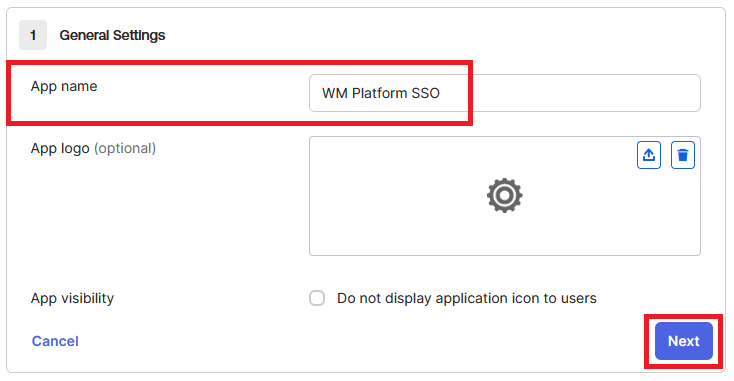Screen dimensions: 734x381
Task: Click 'Do not display application icon to users' label
Action: 467,298
